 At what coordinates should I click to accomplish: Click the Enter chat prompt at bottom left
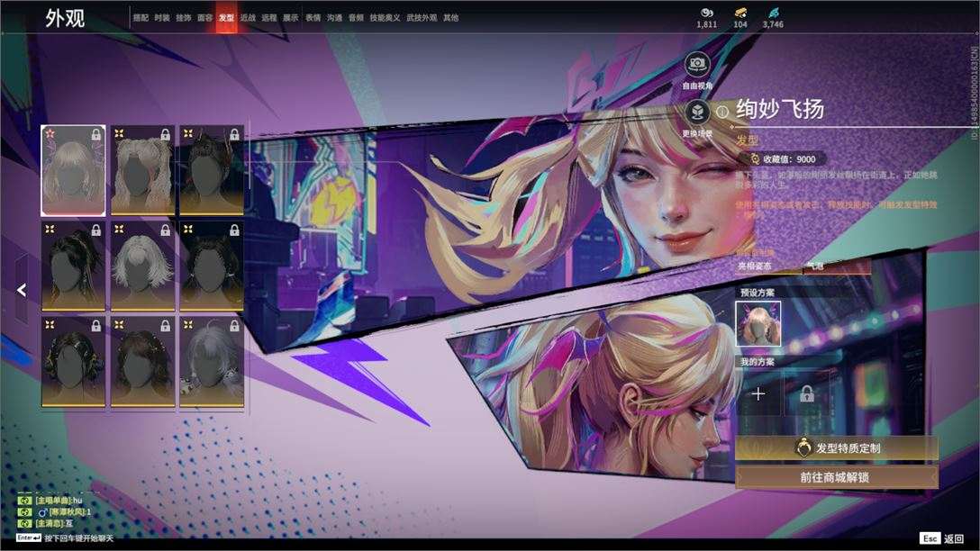click(65, 537)
